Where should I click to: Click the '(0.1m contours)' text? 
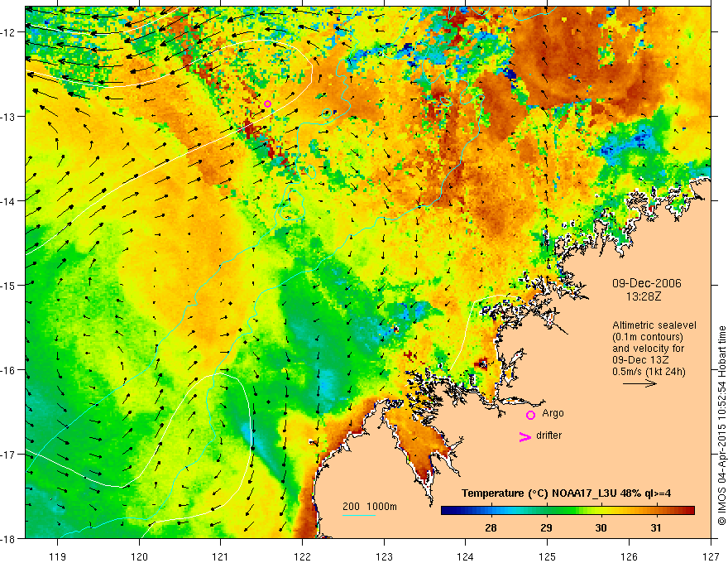tap(648, 337)
